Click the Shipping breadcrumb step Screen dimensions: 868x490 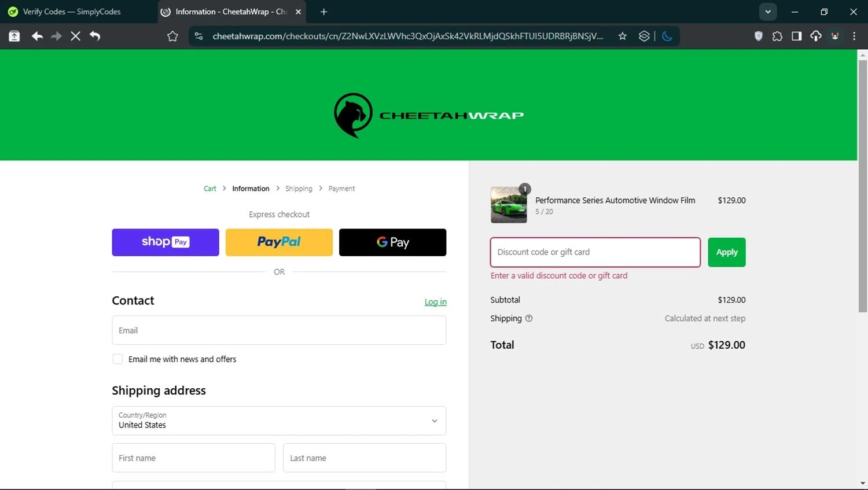[x=299, y=189]
